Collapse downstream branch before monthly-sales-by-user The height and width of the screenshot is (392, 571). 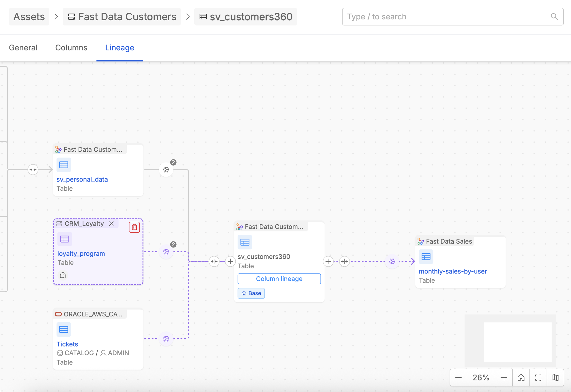[345, 261]
